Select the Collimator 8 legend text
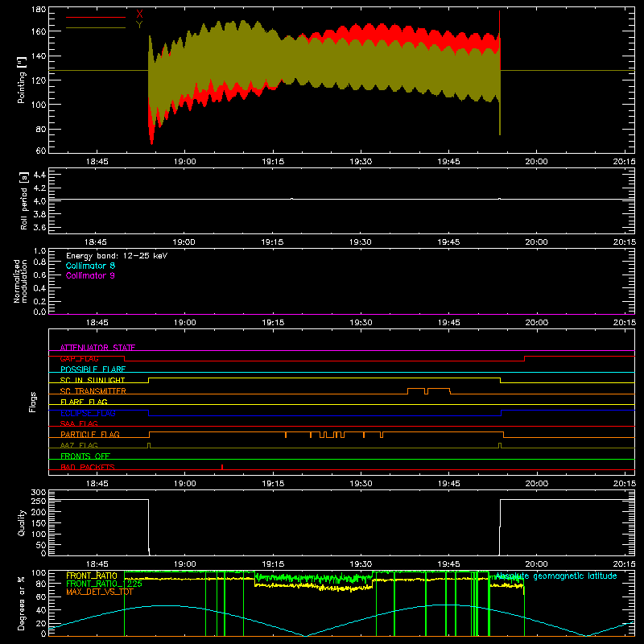Screen dimensions: 644x644 click(90, 266)
